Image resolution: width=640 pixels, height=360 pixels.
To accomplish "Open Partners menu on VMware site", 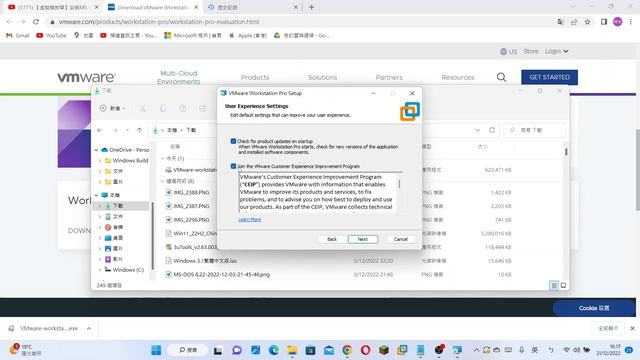I will click(389, 77).
